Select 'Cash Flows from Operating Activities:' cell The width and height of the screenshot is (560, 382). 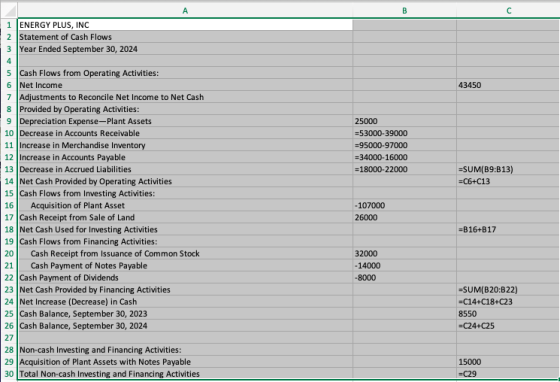click(x=185, y=73)
